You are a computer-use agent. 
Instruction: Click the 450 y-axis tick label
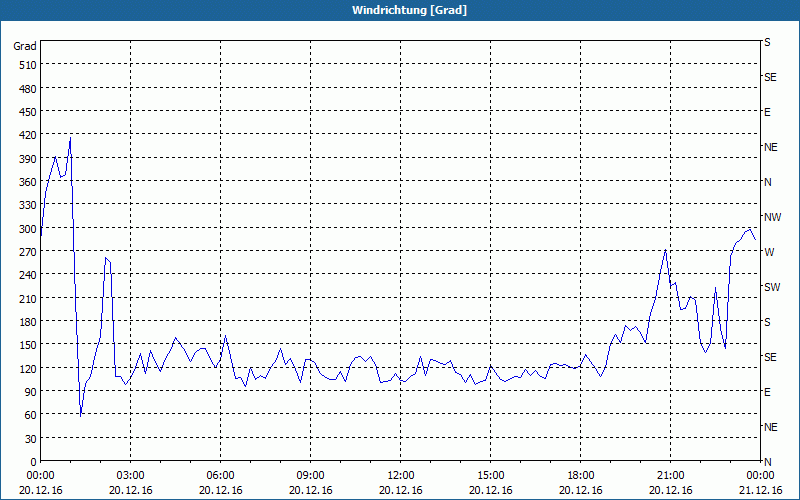click(29, 112)
